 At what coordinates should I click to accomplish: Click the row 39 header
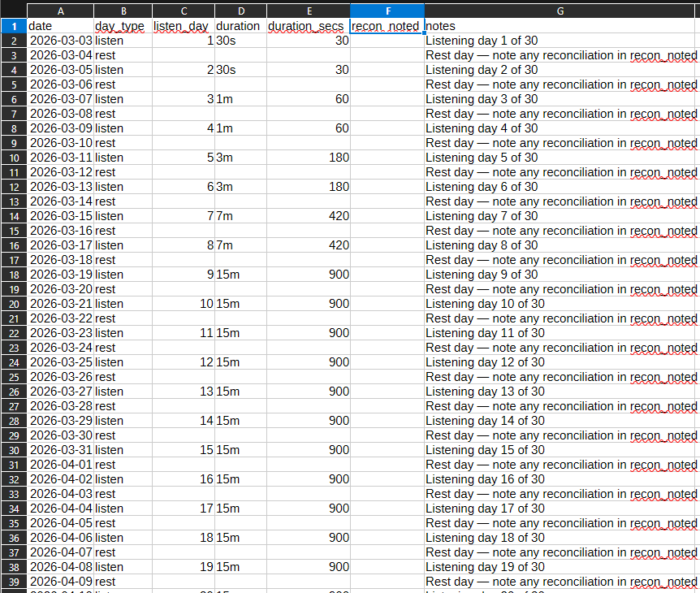[x=14, y=582]
